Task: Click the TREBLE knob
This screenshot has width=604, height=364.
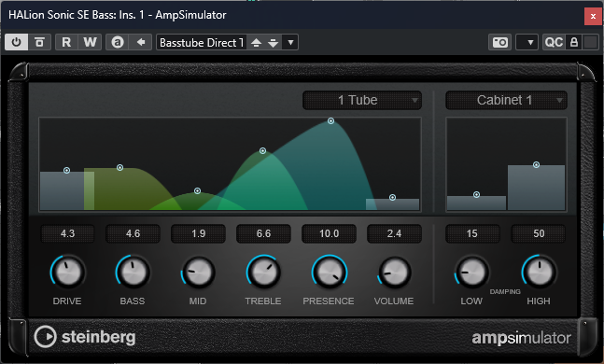Action: click(x=263, y=272)
